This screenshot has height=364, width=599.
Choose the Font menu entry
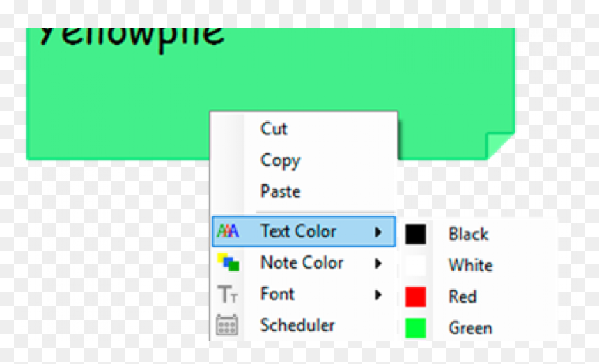tap(304, 294)
